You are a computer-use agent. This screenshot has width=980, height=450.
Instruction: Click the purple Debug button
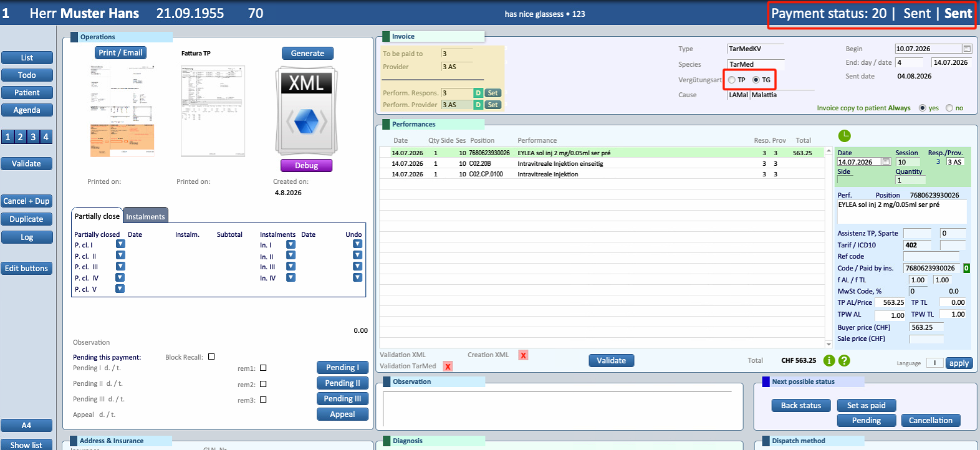tap(306, 166)
